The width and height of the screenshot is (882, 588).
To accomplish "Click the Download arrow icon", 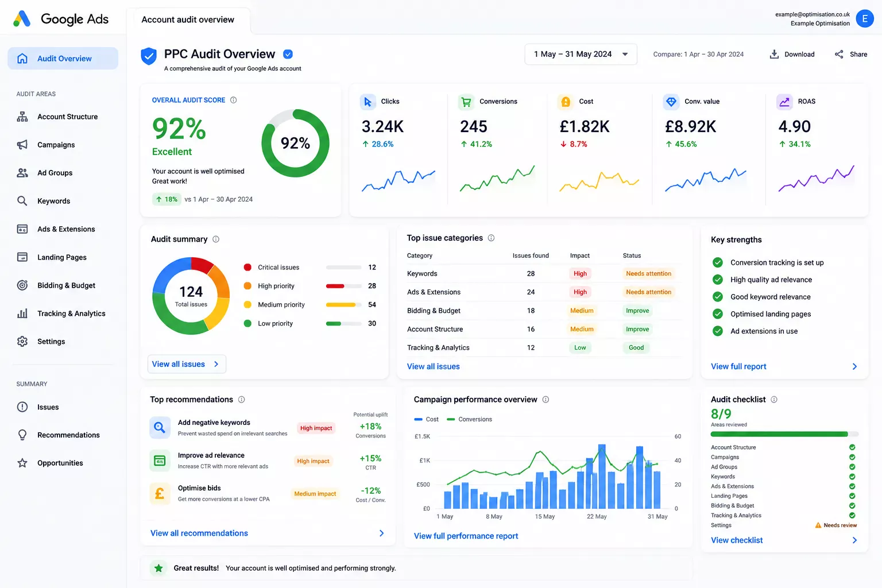I will click(774, 54).
